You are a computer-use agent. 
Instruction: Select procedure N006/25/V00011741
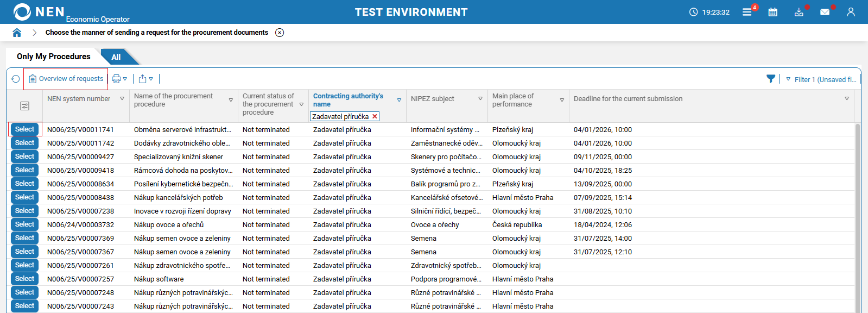pyautogui.click(x=24, y=129)
